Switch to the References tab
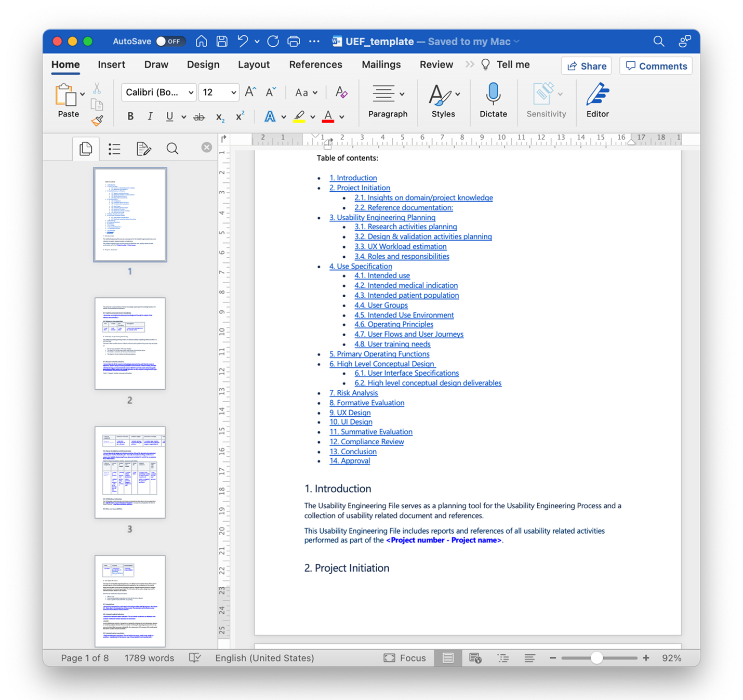This screenshot has width=743, height=700. [x=315, y=64]
